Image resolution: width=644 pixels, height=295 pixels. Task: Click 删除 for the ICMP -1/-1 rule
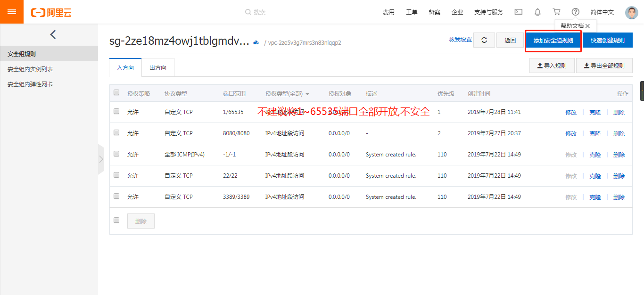[619, 155]
